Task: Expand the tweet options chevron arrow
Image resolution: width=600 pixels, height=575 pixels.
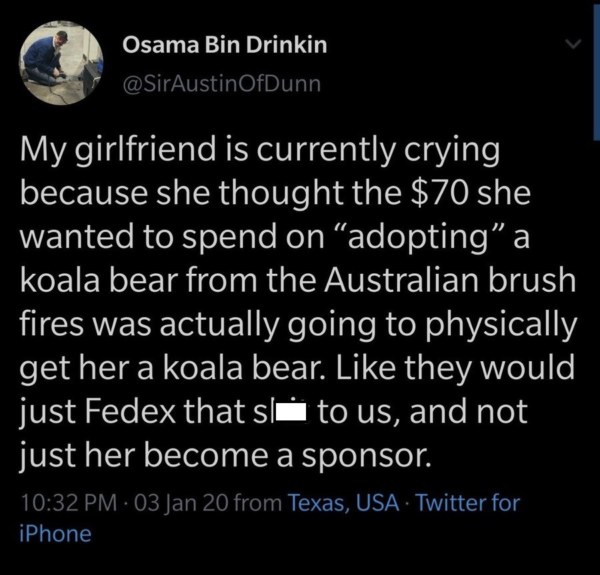Action: pyautogui.click(x=573, y=44)
